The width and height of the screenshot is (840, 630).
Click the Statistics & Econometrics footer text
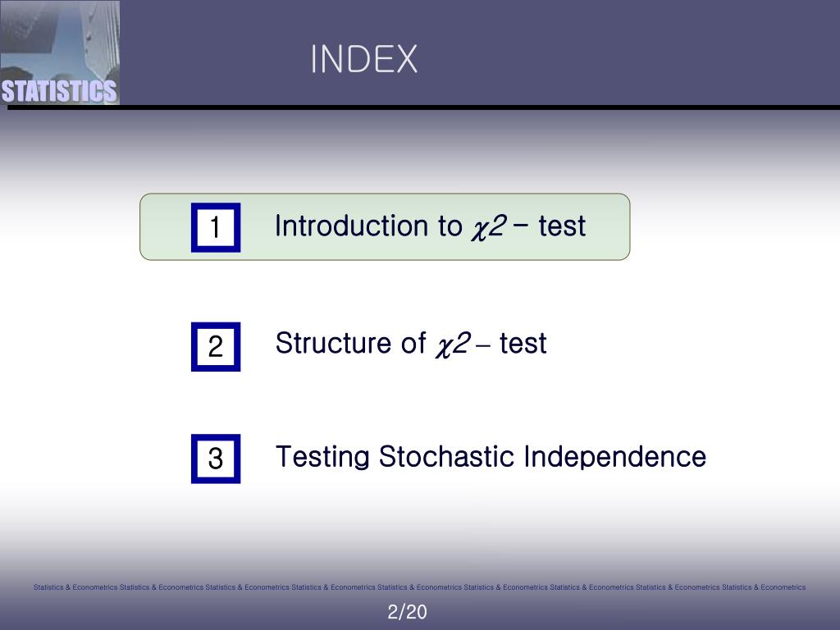click(419, 587)
